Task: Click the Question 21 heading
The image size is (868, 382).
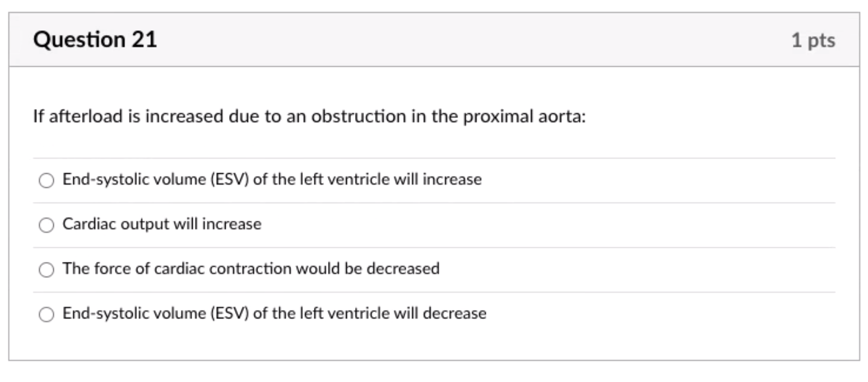Action: [96, 39]
